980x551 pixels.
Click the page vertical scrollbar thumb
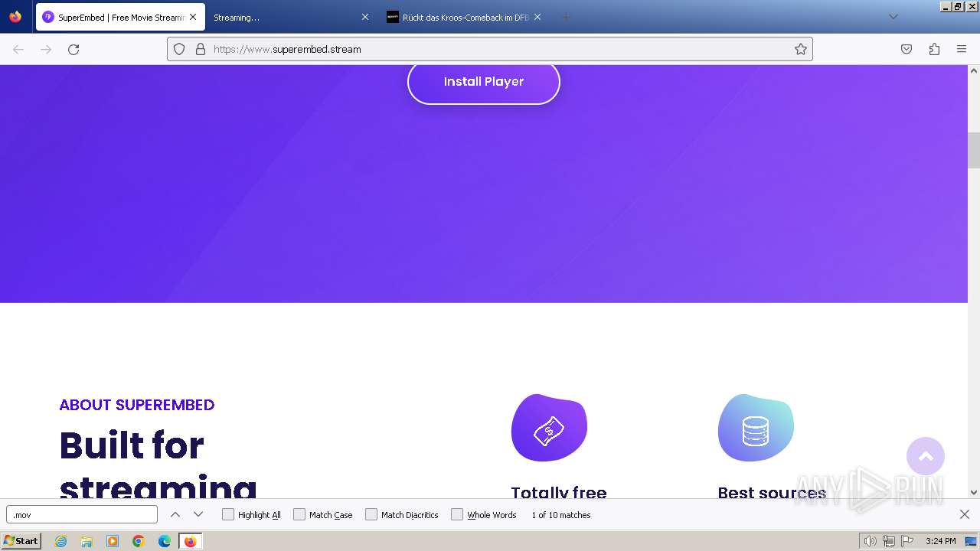coord(974,150)
